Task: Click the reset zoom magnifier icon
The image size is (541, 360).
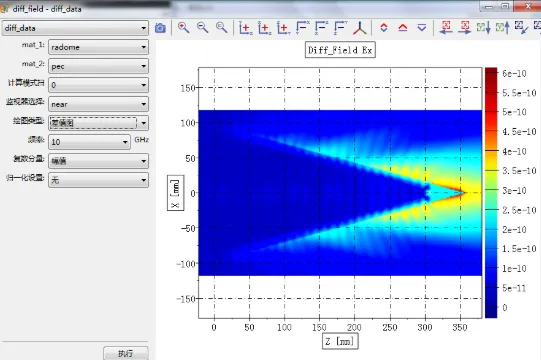Action: 222,28
